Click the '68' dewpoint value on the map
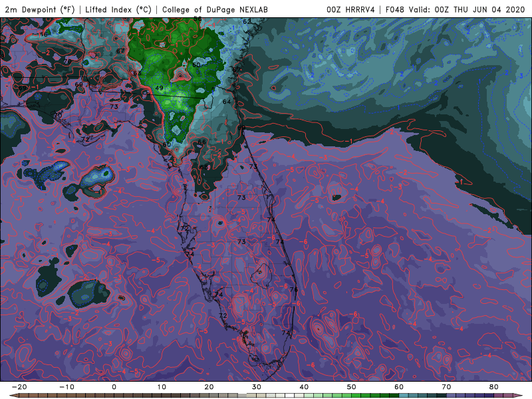 pos(203,168)
